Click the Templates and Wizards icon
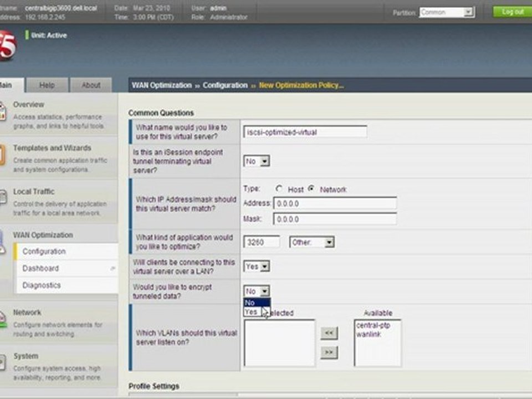Viewport: 532px width, 399px height. click(x=2, y=155)
